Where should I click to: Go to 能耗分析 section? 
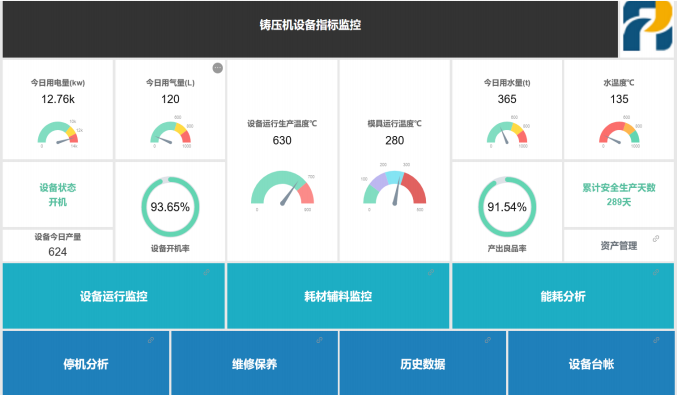pyautogui.click(x=563, y=296)
